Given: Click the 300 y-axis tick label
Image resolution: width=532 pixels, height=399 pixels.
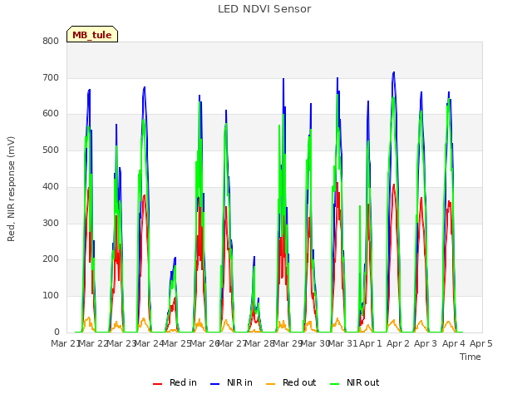Looking at the screenshot, I should point(51,223).
